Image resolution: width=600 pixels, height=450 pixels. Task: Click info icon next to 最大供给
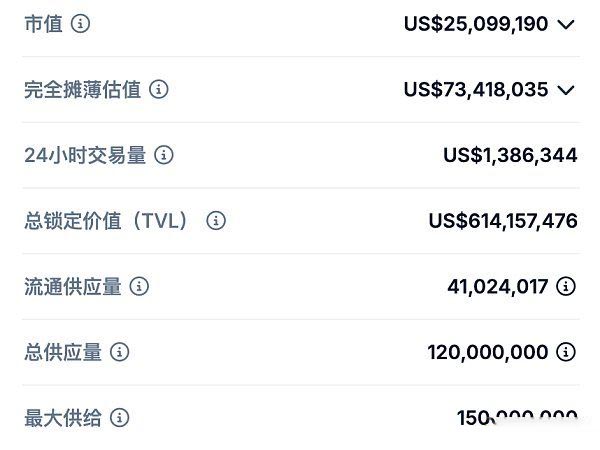point(120,418)
